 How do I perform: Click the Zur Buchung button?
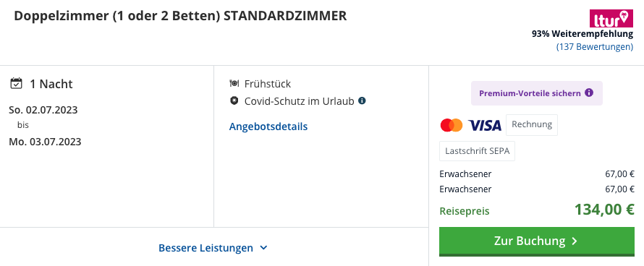tap(537, 241)
